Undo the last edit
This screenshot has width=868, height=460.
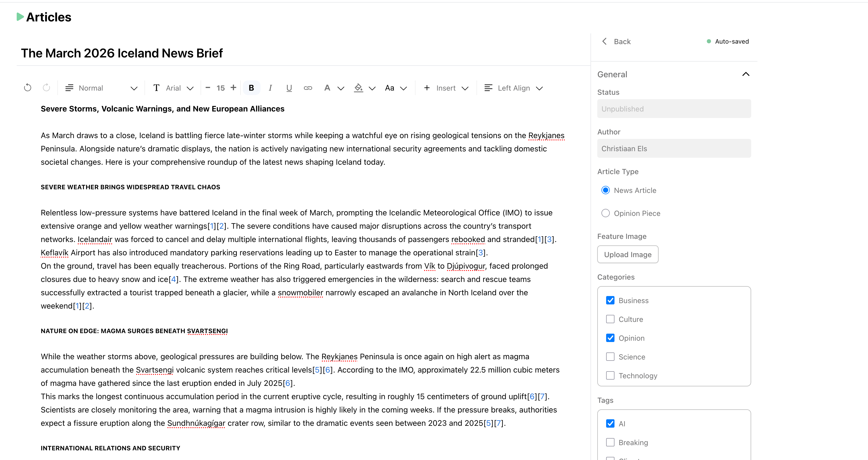click(x=27, y=88)
